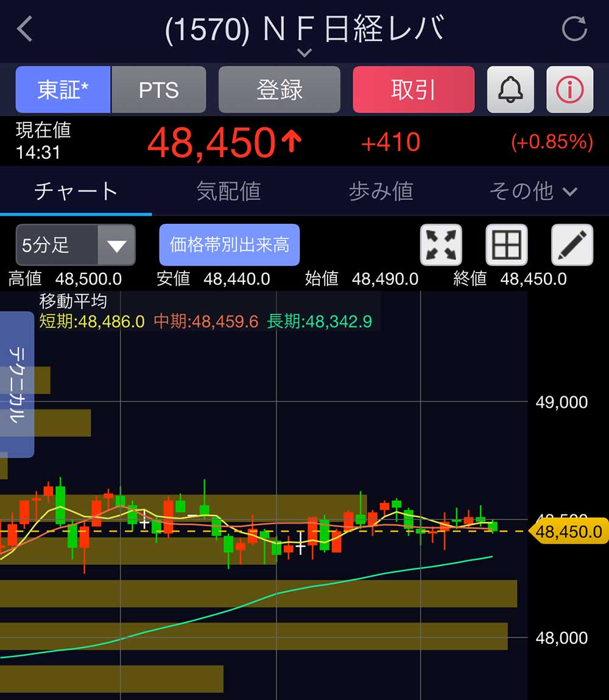Switch to PTS market

tap(159, 90)
